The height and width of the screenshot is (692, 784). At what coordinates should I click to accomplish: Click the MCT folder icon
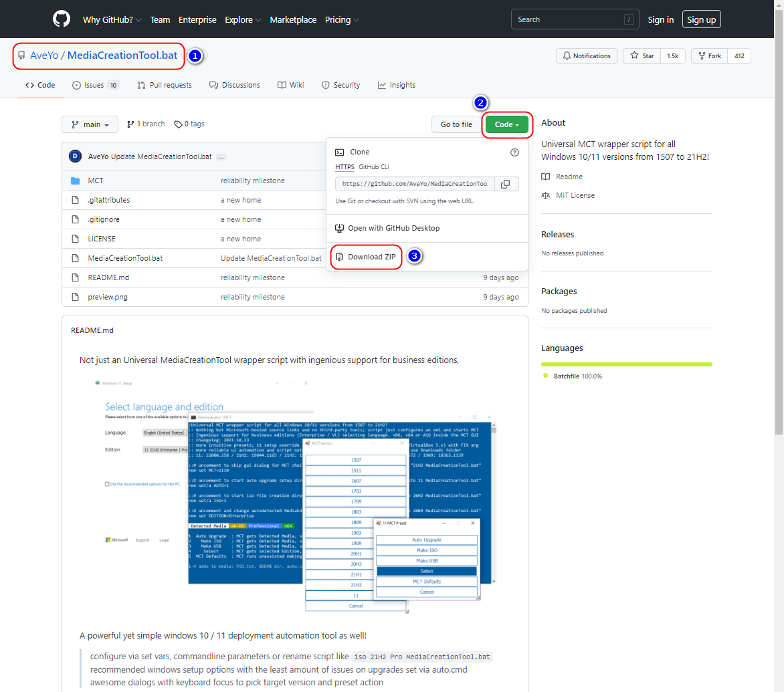75,181
